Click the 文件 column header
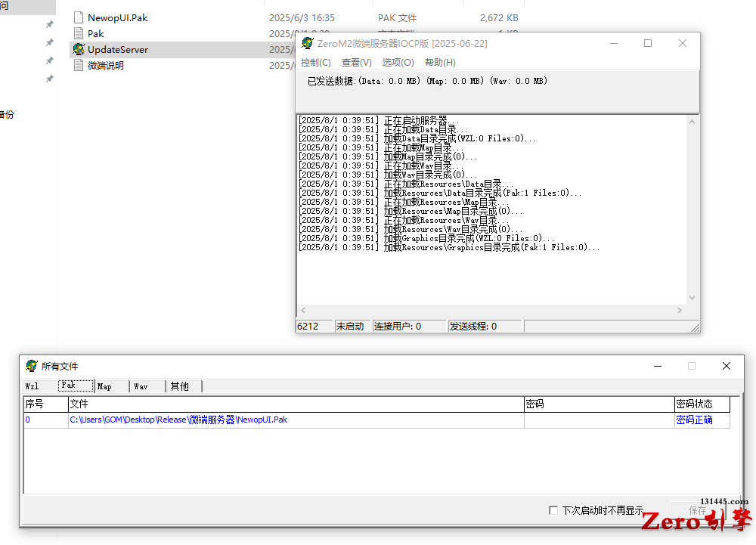 pos(296,404)
